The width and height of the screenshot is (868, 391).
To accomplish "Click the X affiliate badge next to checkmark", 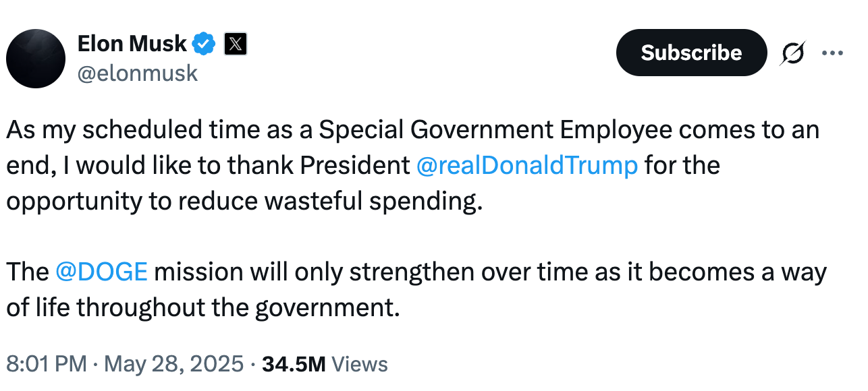I will click(234, 43).
